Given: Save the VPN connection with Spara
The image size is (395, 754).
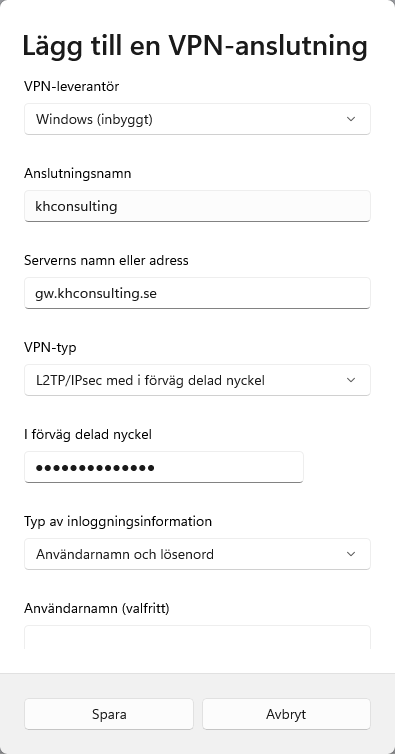Looking at the screenshot, I should [109, 714].
